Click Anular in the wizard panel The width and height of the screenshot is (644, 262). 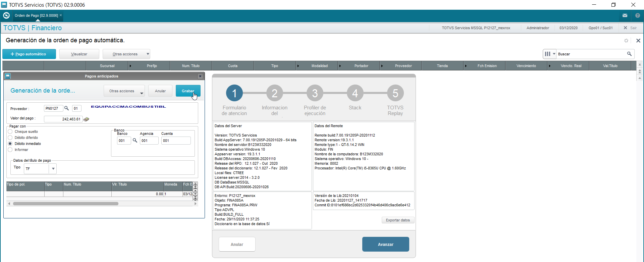237,244
